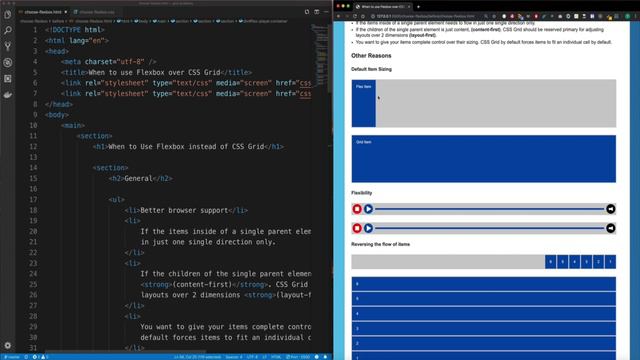Click the notifications bell in status bar
Viewport: 640px width, 360px height.
point(325,357)
